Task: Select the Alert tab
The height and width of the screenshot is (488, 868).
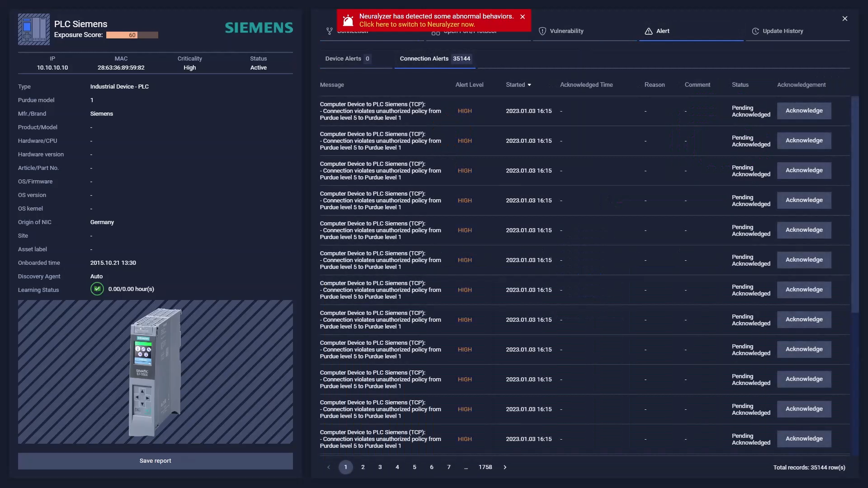Action: 691,31
